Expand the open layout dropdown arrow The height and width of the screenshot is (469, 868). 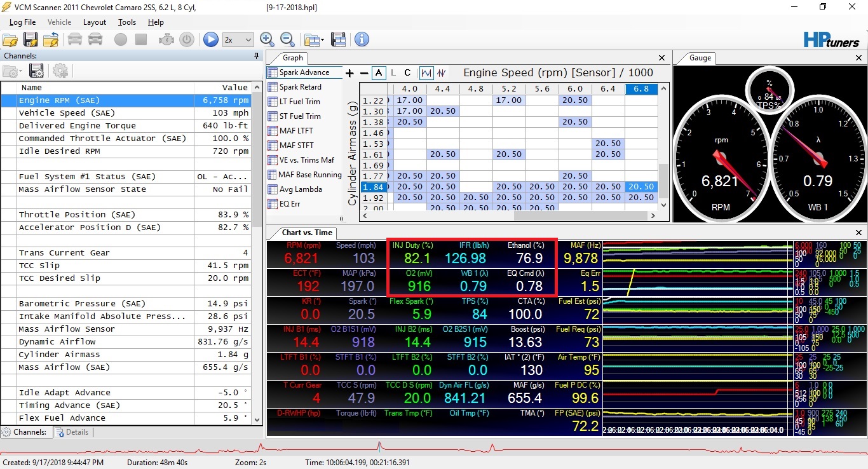[323, 40]
